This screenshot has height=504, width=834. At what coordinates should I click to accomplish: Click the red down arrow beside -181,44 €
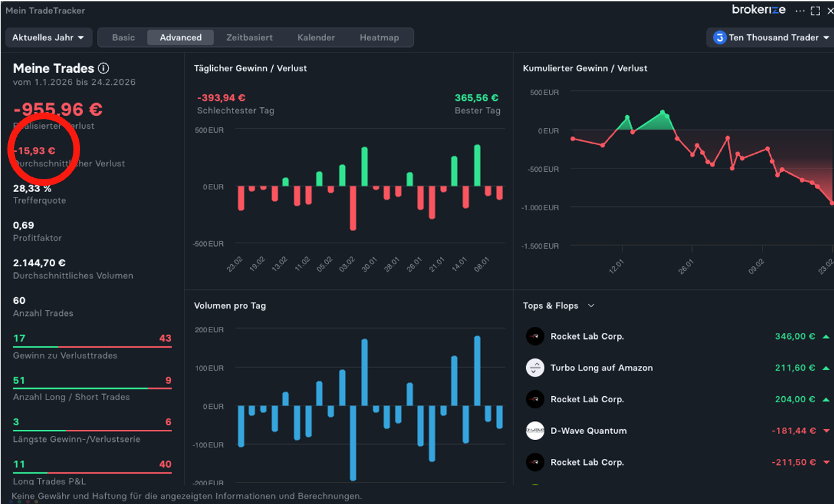826,431
